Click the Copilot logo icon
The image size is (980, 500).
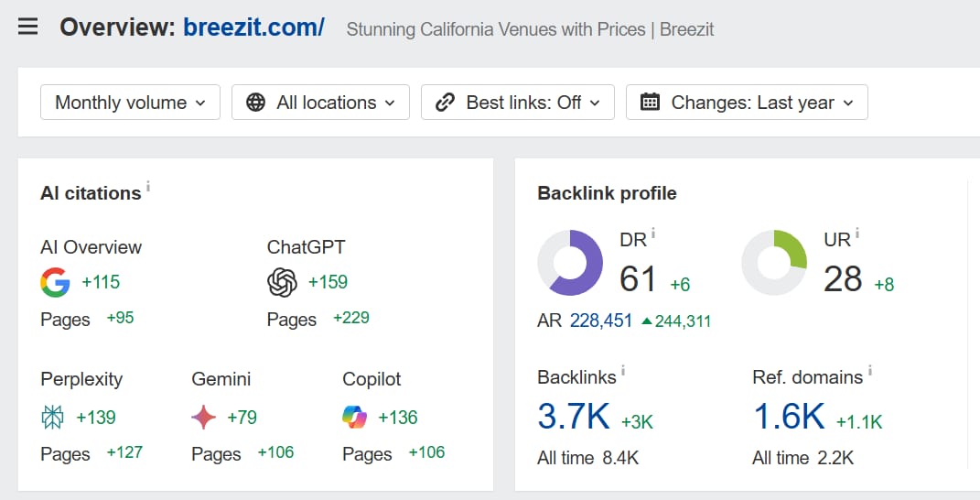coord(354,418)
